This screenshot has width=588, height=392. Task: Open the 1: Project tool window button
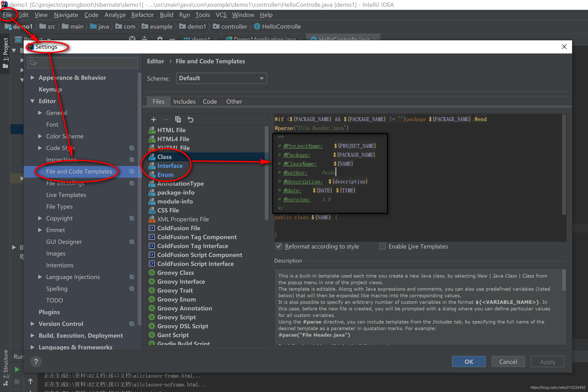(5, 53)
